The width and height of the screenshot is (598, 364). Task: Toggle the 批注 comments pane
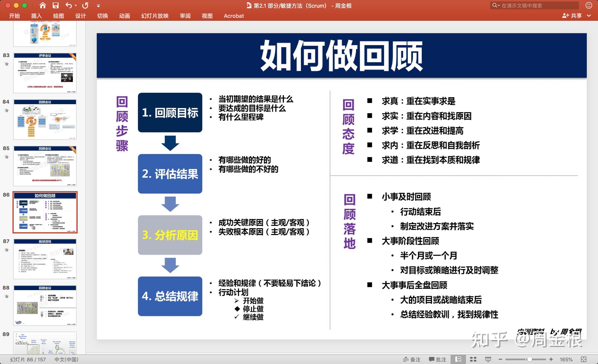tap(437, 359)
